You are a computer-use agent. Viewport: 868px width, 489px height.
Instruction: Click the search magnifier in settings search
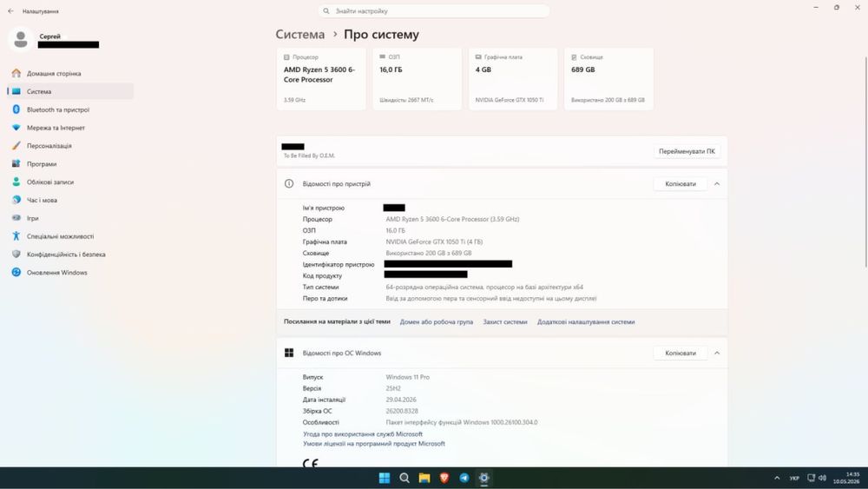pyautogui.click(x=326, y=11)
